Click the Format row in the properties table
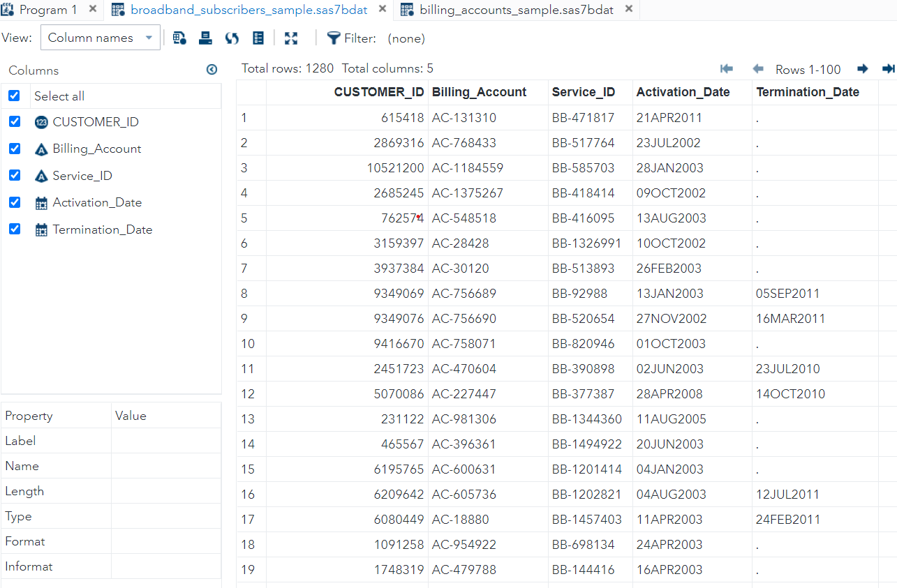This screenshot has height=588, width=897. tap(111, 541)
